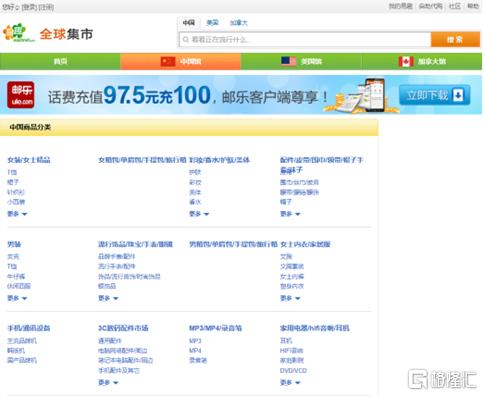Click 主流品牌机 under 手机/通讯设备
The image size is (483, 396).
(x=22, y=341)
